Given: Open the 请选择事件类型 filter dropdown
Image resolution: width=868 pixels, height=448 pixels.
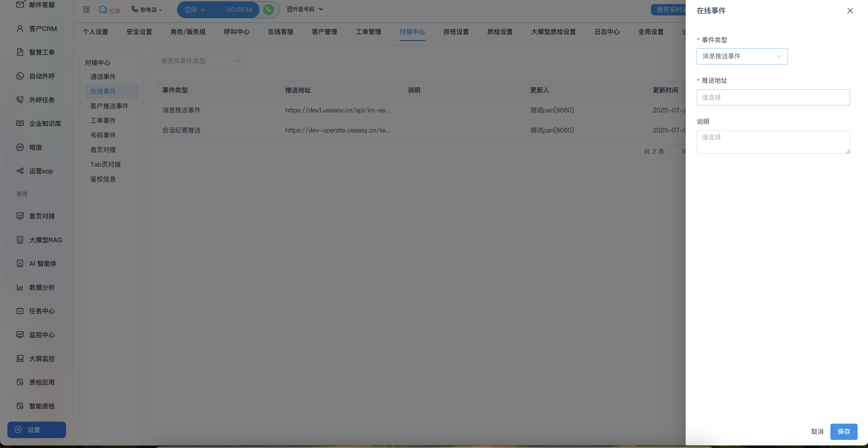Looking at the screenshot, I should [x=200, y=61].
